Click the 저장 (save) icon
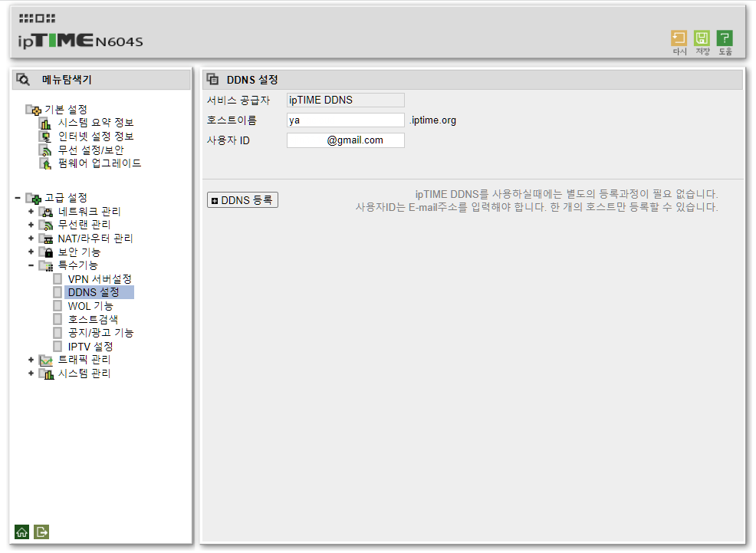The image size is (756, 553). 702,38
